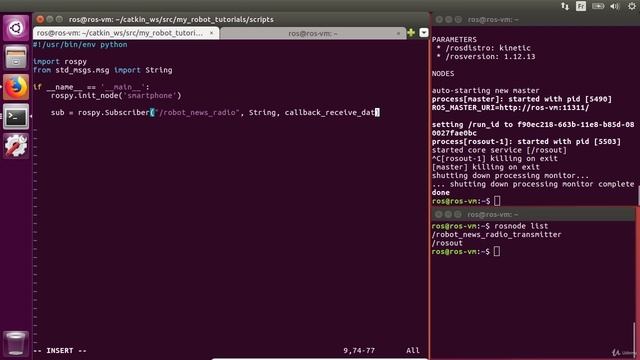Click 'callback_receive_dat' text in the editor
The height and width of the screenshot is (360, 640).
tap(330, 112)
